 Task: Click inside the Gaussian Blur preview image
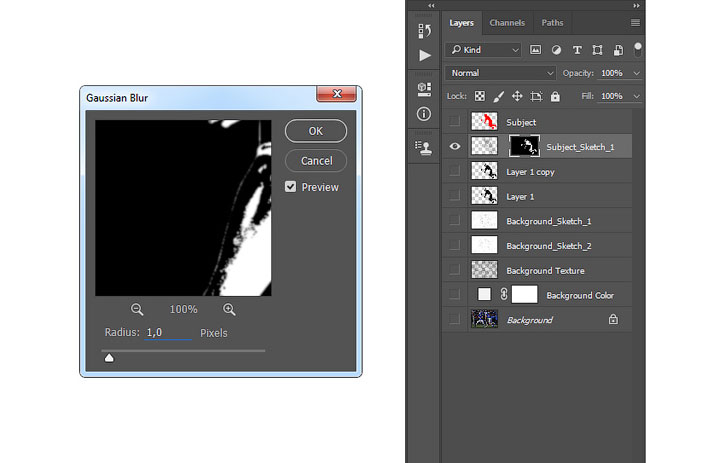coord(183,208)
